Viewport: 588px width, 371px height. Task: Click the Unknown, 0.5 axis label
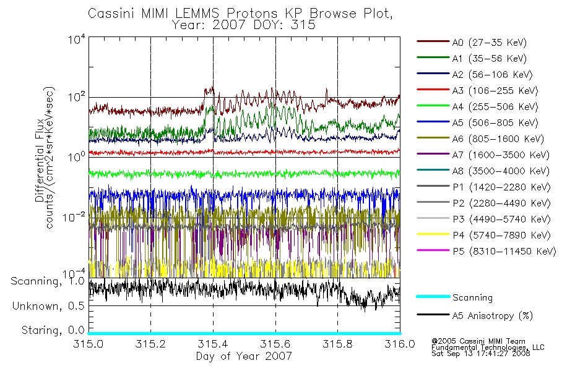click(48, 306)
